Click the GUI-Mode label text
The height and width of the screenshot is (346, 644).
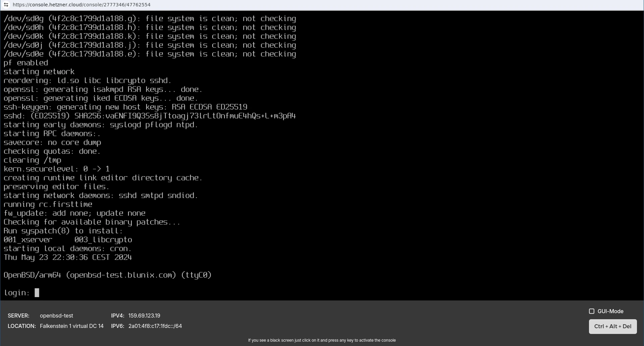tap(610, 311)
